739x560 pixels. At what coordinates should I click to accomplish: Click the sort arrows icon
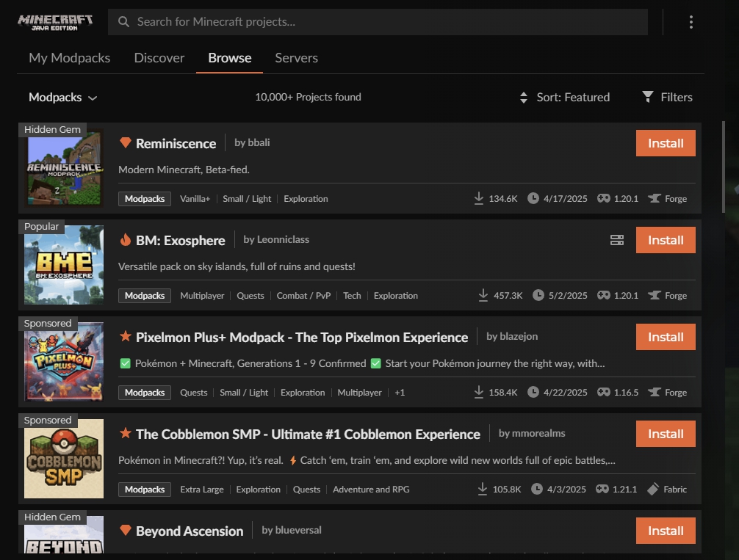524,98
